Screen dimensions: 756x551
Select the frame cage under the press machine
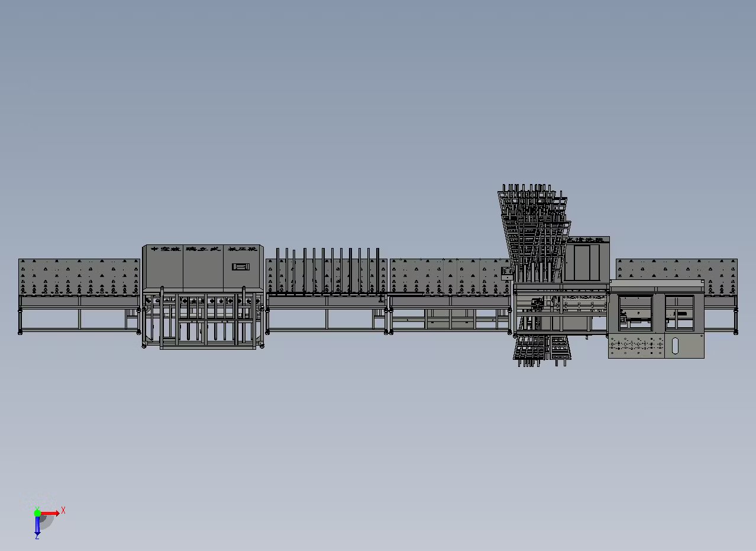(203, 320)
